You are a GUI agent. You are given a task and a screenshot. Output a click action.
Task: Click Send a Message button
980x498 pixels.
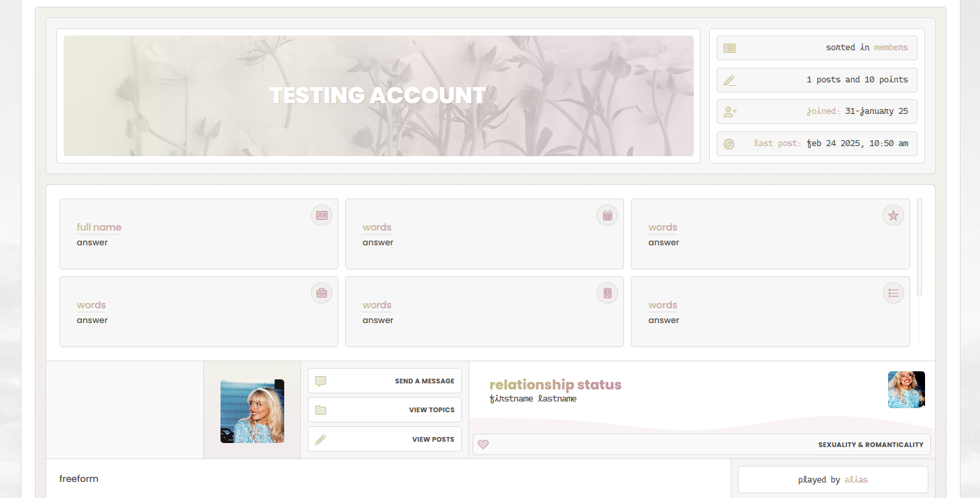[x=385, y=381]
